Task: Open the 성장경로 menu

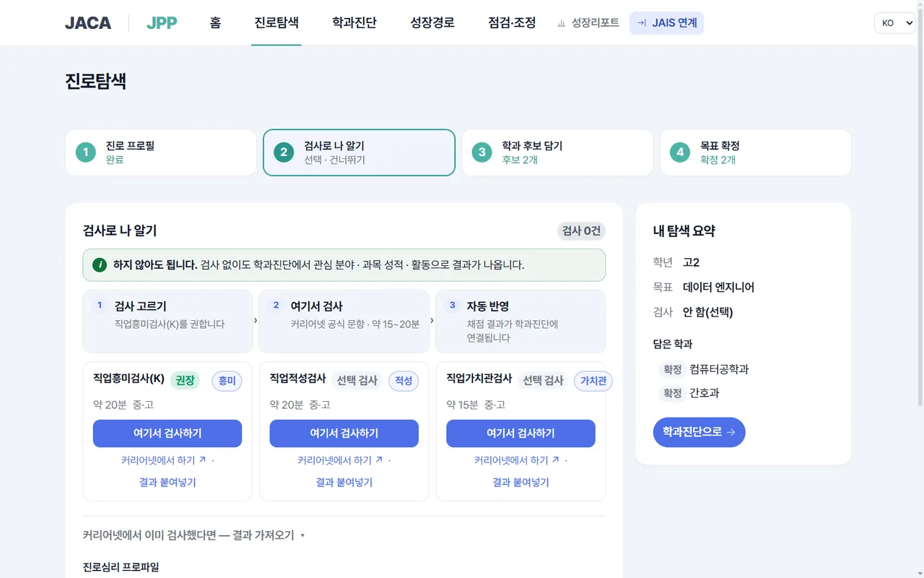Action: click(432, 23)
